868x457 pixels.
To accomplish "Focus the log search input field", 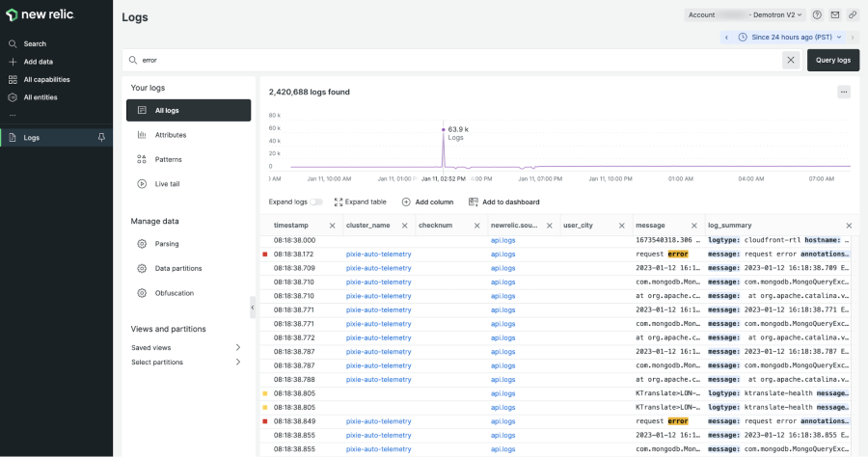I will point(453,60).
